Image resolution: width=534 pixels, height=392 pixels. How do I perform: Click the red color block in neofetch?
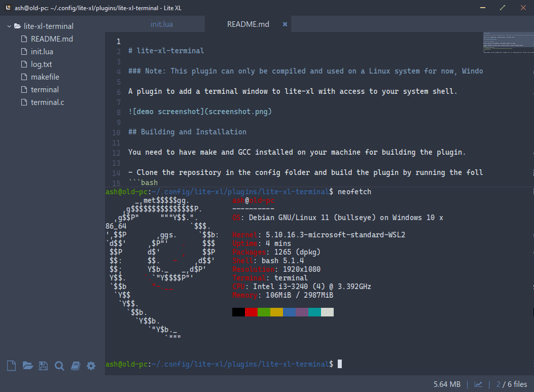click(251, 312)
